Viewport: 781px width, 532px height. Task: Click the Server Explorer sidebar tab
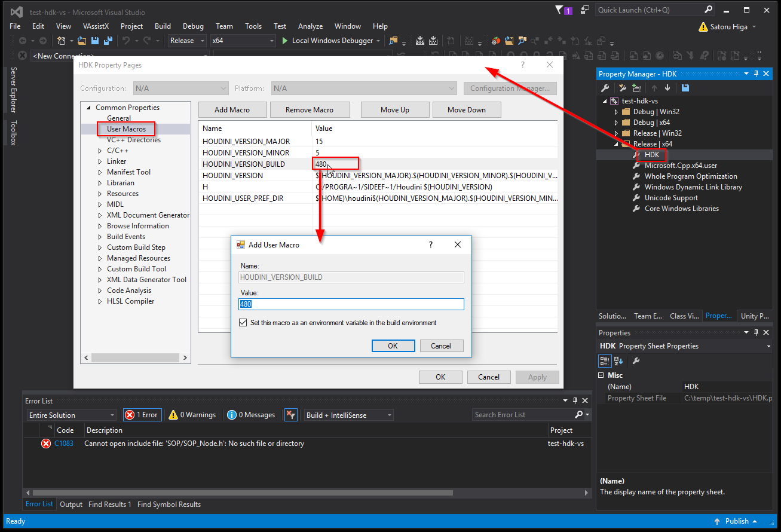(x=13, y=90)
